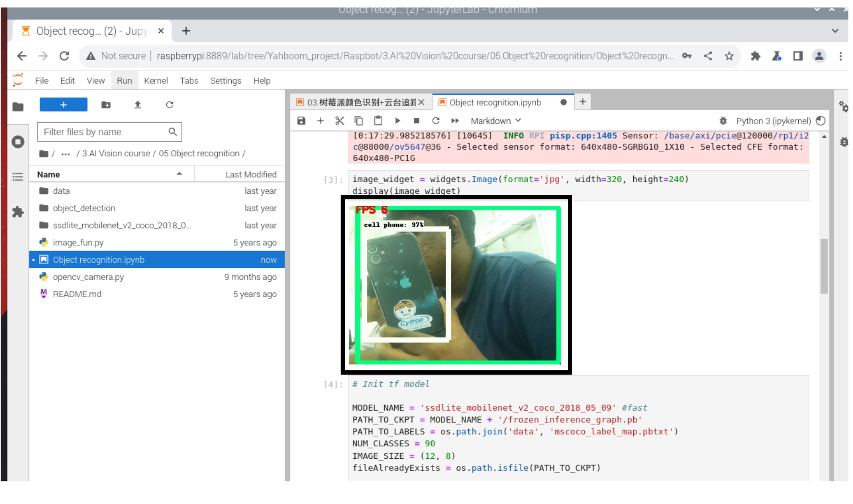Run the selected notebook cell
Viewport: 853px width, 504px height.
[x=398, y=121]
